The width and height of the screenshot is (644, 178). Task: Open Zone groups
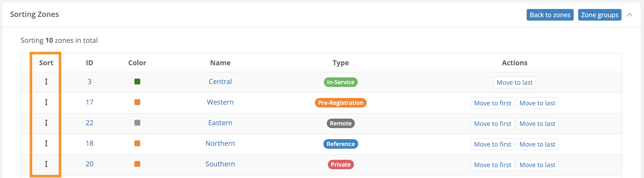[600, 15]
